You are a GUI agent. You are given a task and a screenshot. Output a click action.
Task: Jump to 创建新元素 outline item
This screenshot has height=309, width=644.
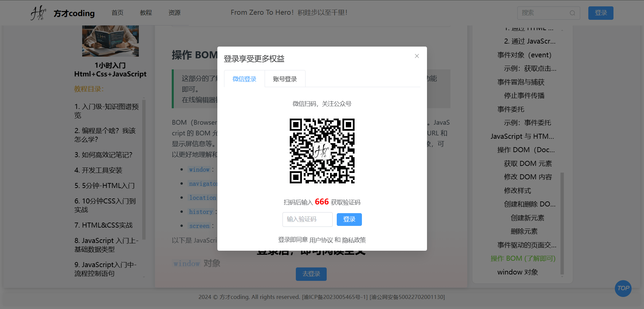coord(527,218)
